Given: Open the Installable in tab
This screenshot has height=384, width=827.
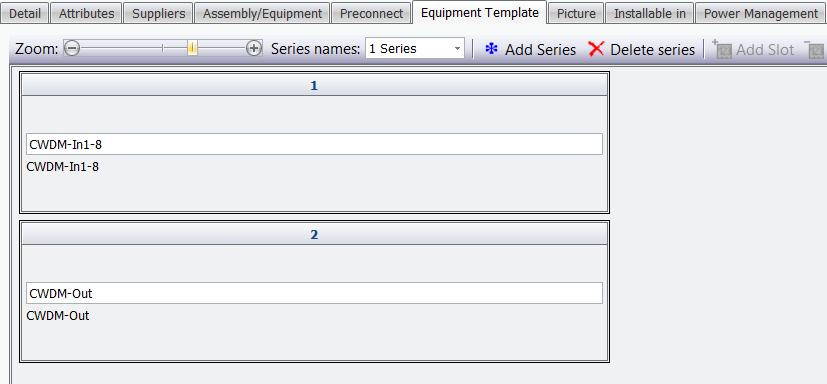Looking at the screenshot, I should coord(650,14).
